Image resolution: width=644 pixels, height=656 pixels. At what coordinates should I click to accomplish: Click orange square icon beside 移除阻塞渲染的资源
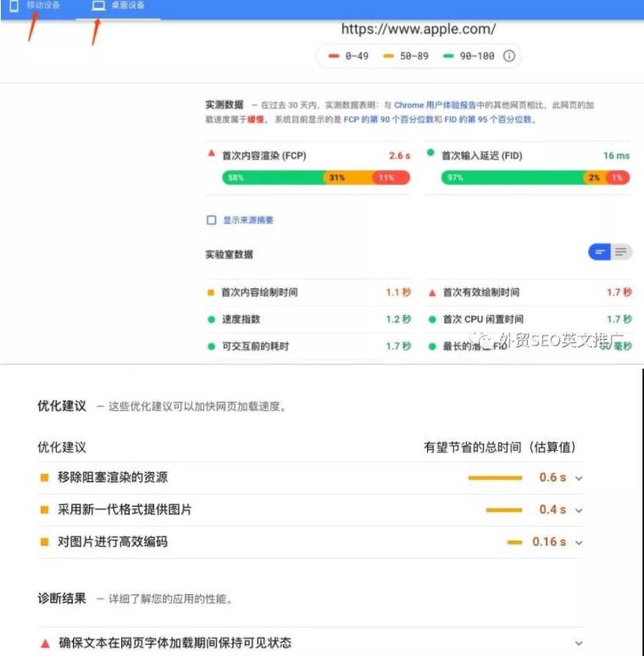coord(45,478)
